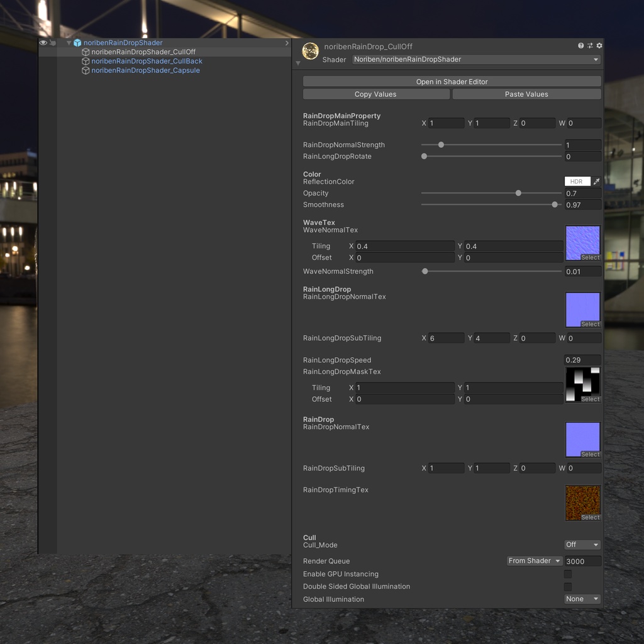Open Render Queue From Shader dropdown
The width and height of the screenshot is (644, 644).
pyautogui.click(x=535, y=561)
